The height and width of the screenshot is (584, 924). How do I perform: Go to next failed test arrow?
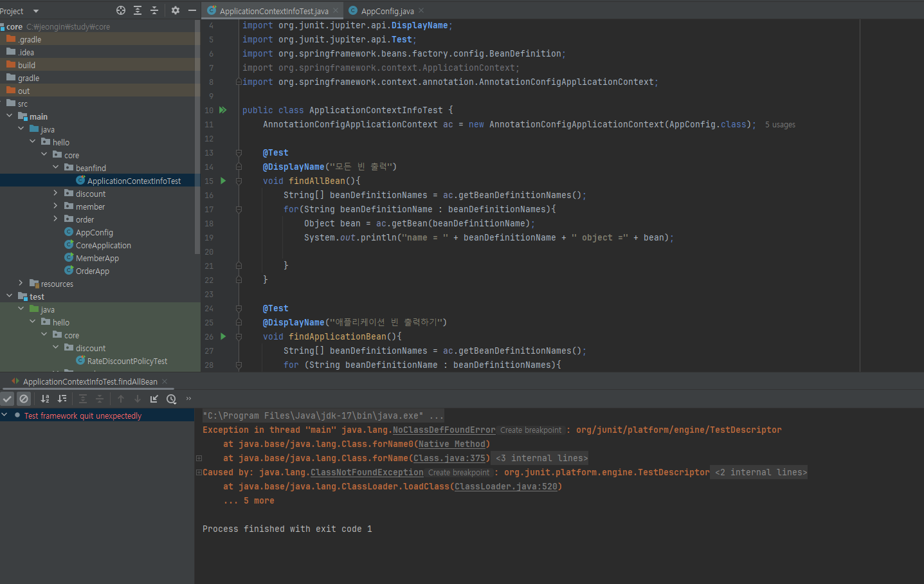point(138,399)
